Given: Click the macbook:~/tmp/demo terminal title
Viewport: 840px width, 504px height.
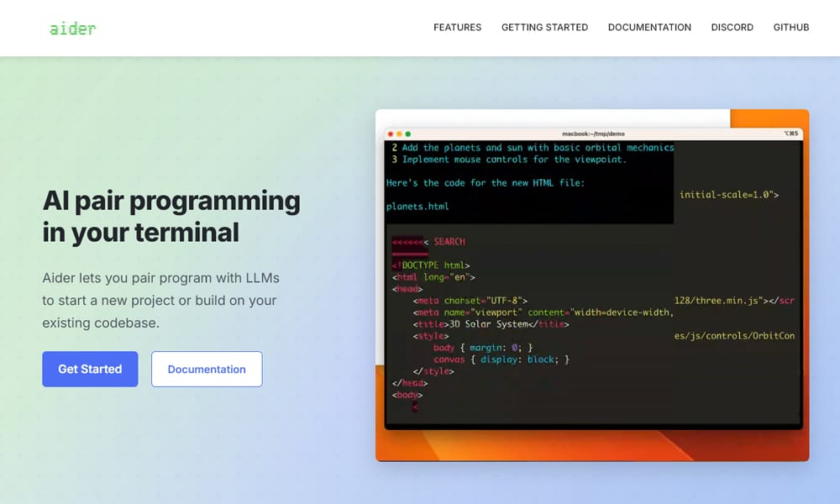Looking at the screenshot, I should 593,134.
